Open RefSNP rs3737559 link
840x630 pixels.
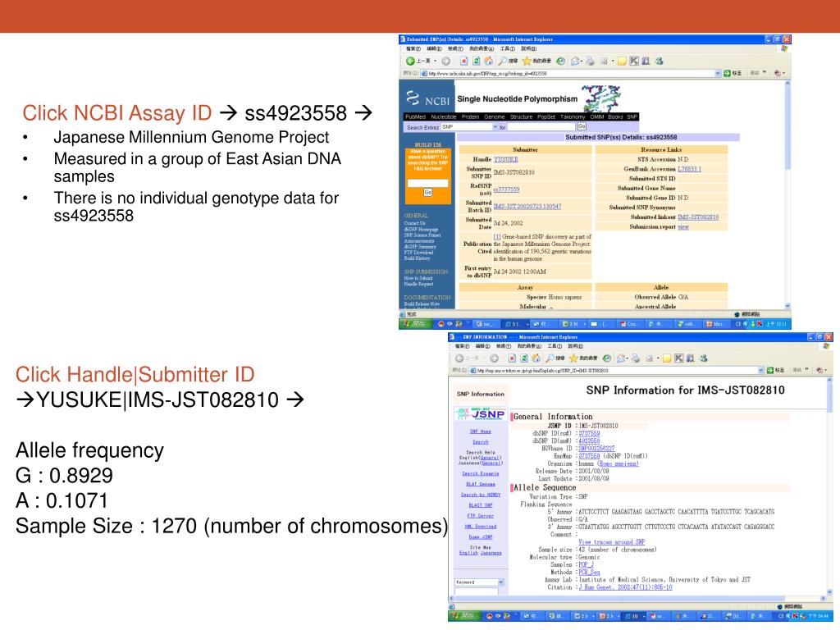506,189
